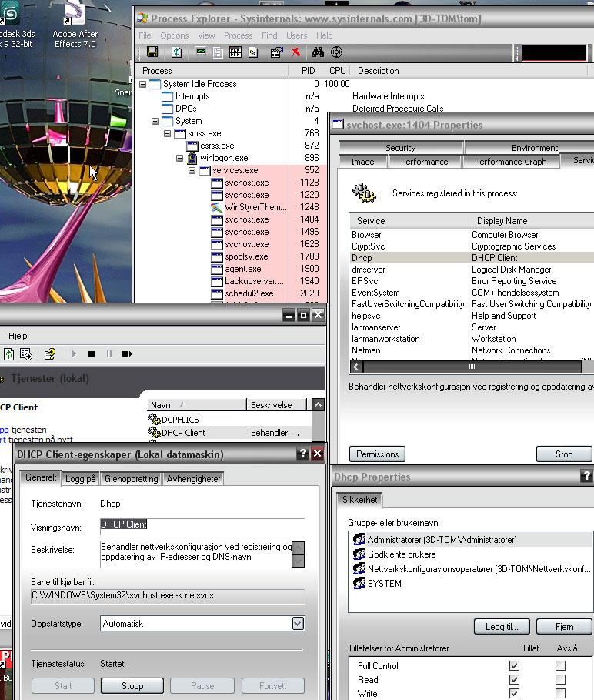Show the lower pane toolbar icon
This screenshot has height=700, width=594.
(x=235, y=52)
